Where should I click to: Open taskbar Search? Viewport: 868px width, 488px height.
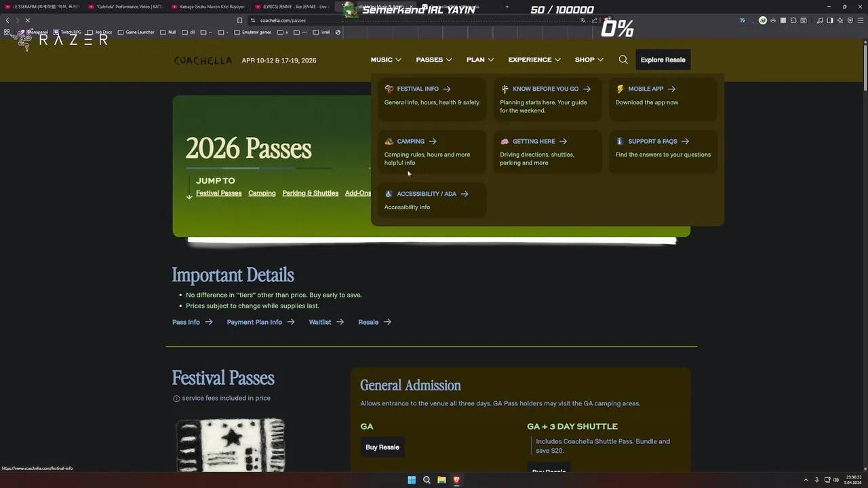click(x=427, y=480)
